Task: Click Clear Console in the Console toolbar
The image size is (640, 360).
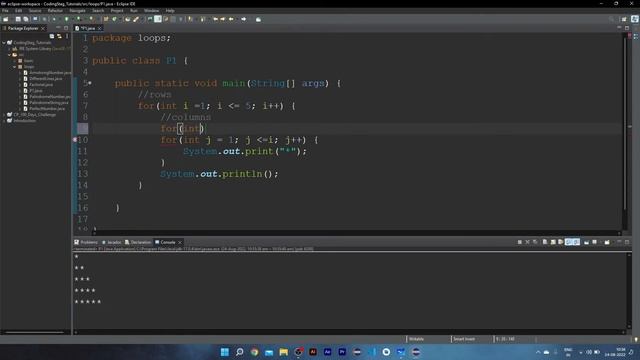Action: pyautogui.click(x=545, y=242)
